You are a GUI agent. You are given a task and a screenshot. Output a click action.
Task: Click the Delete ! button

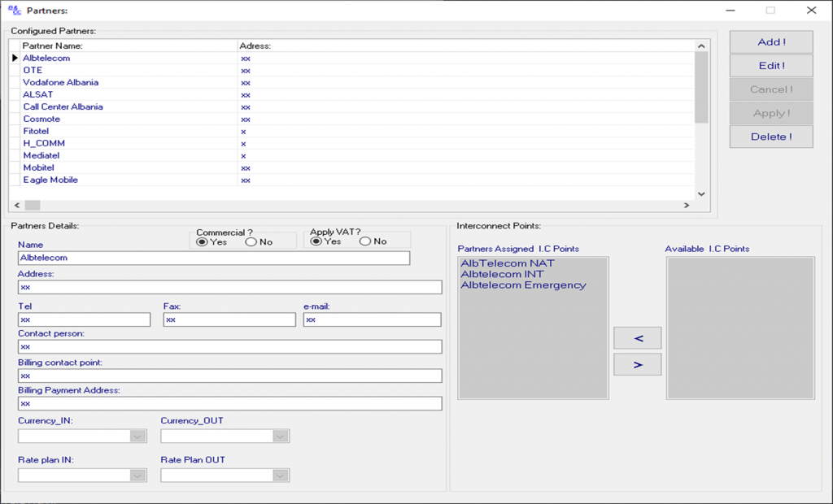coord(771,137)
